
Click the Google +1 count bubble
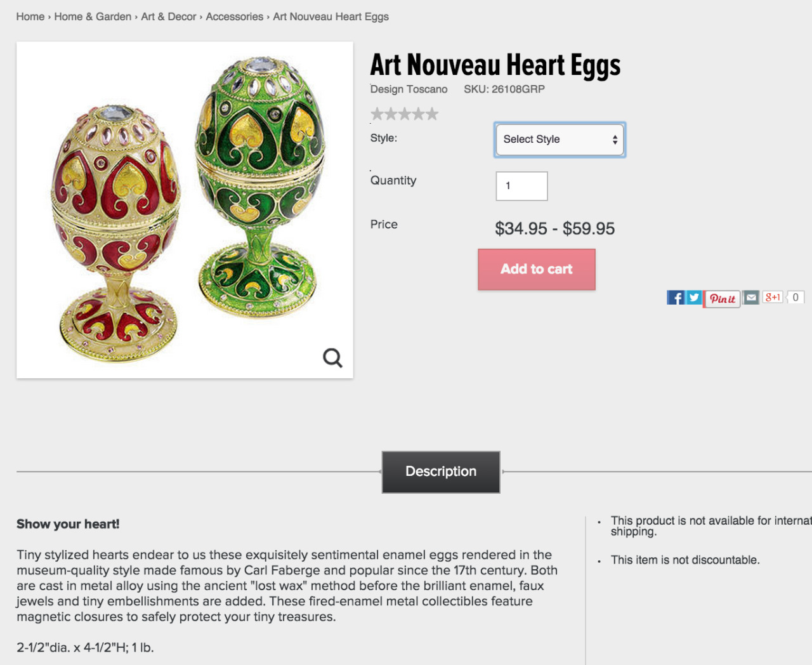coord(796,297)
